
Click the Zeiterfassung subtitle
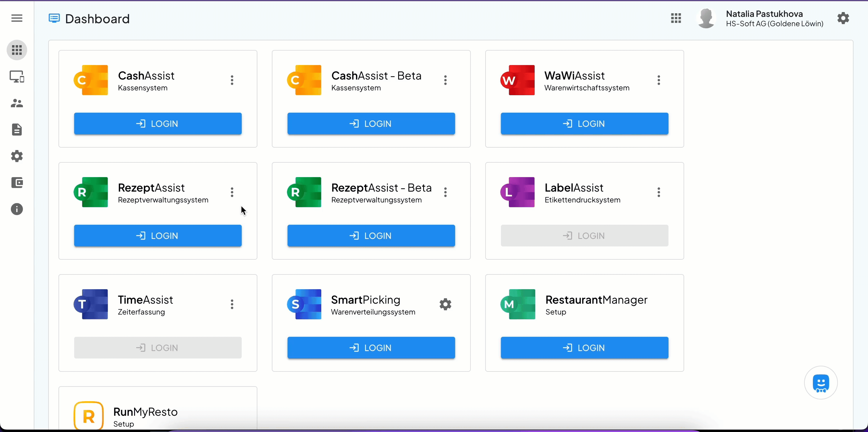click(141, 312)
